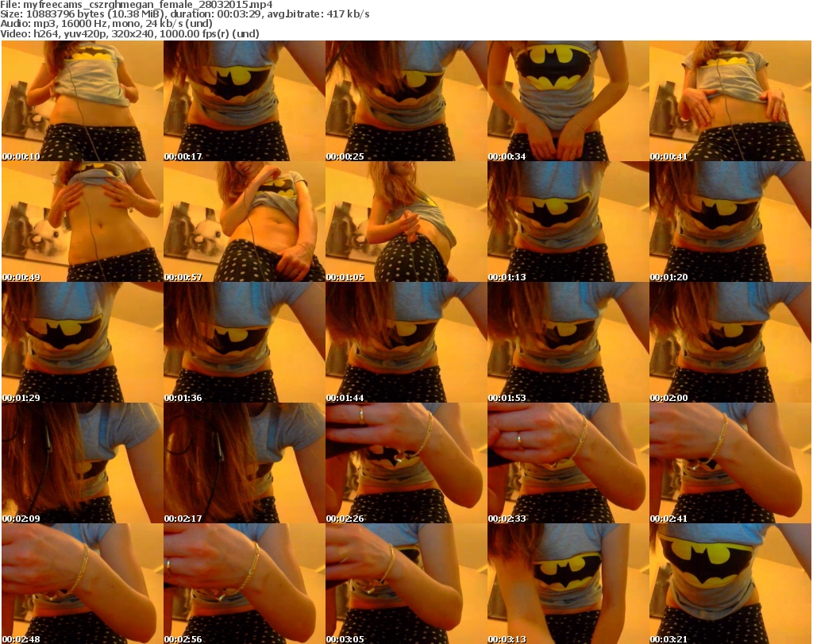This screenshot has height=644, width=813.
Task: Select the frame stamped 00:03:13
Action: click(x=568, y=584)
